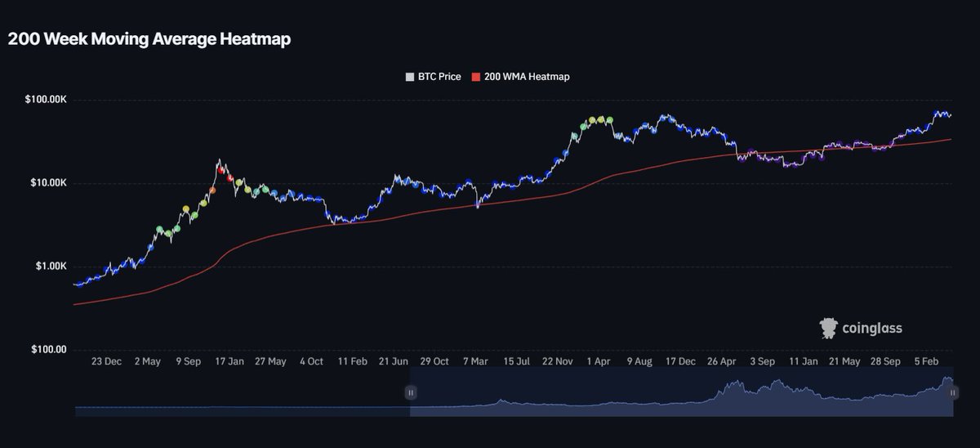Image resolution: width=980 pixels, height=448 pixels.
Task: Click the 1 Apr x-axis date label
Action: coord(599,361)
